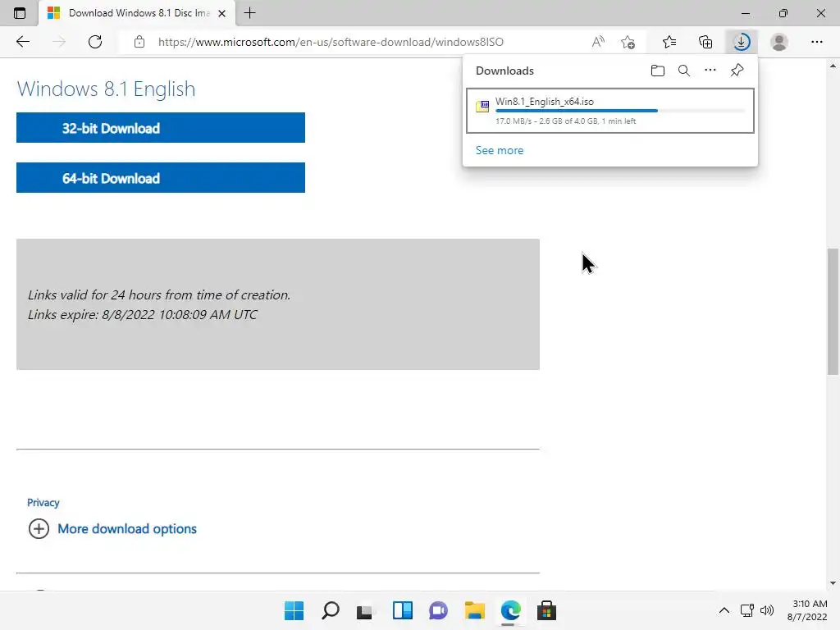840x630 pixels.
Task: Expand More download options
Action: [x=127, y=529]
